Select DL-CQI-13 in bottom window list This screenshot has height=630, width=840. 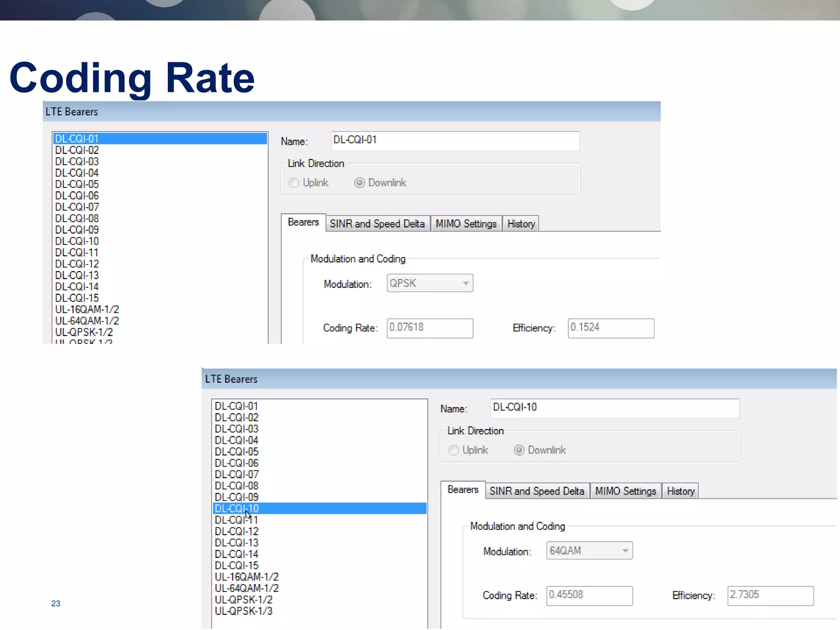click(320, 543)
